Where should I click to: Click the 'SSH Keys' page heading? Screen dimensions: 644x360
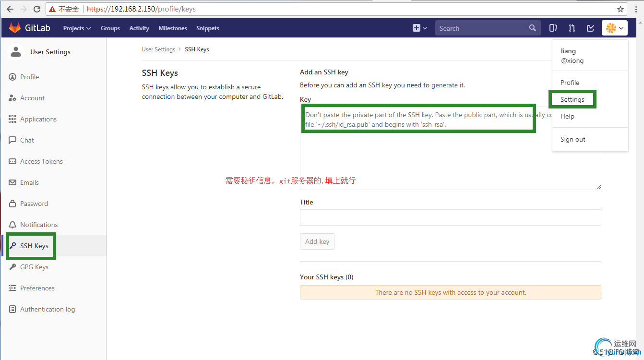click(160, 73)
